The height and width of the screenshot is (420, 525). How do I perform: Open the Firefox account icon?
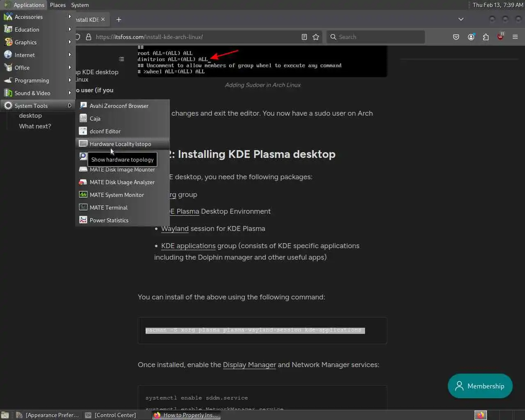471,37
